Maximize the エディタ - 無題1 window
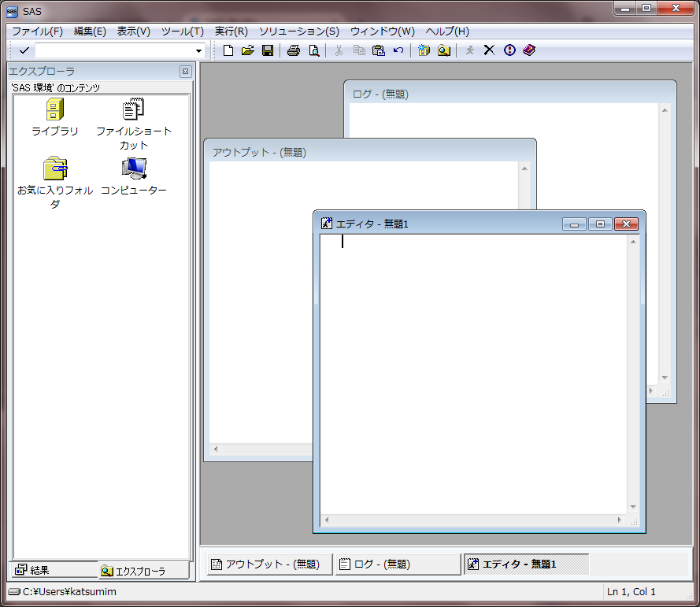The width and height of the screenshot is (700, 607). pos(601,224)
